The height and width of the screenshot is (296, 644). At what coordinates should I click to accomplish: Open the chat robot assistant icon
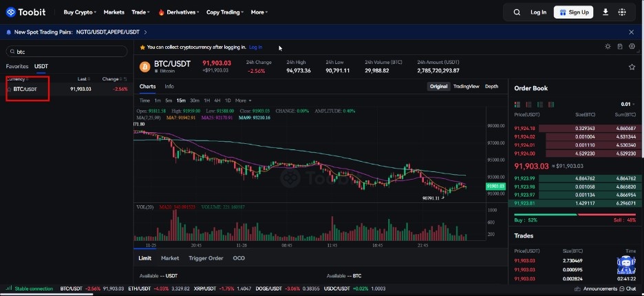click(x=625, y=264)
